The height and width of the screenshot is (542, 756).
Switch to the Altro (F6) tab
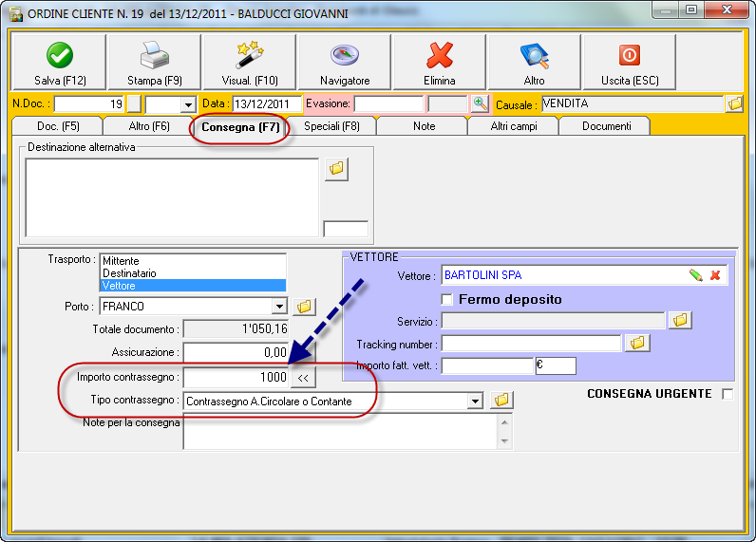tap(149, 126)
